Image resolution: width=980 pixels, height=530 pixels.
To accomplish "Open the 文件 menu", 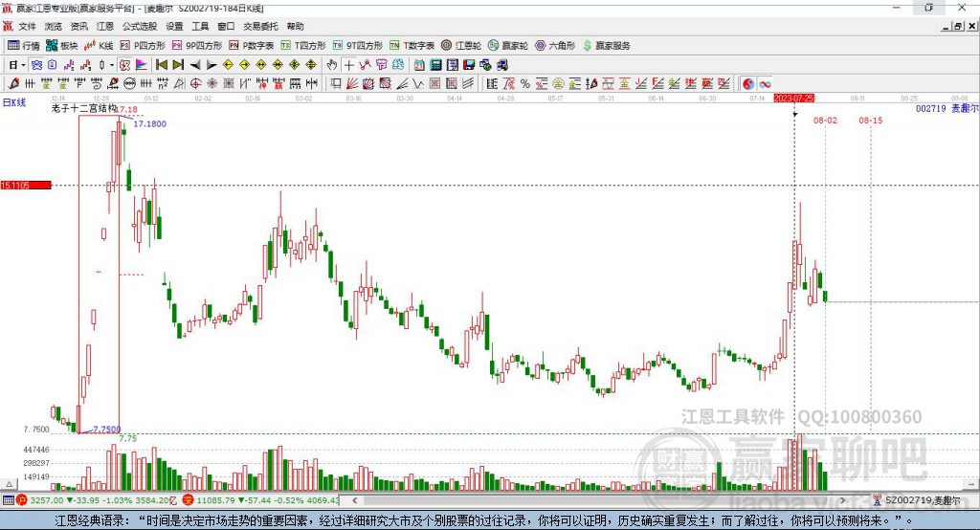I will click(28, 26).
